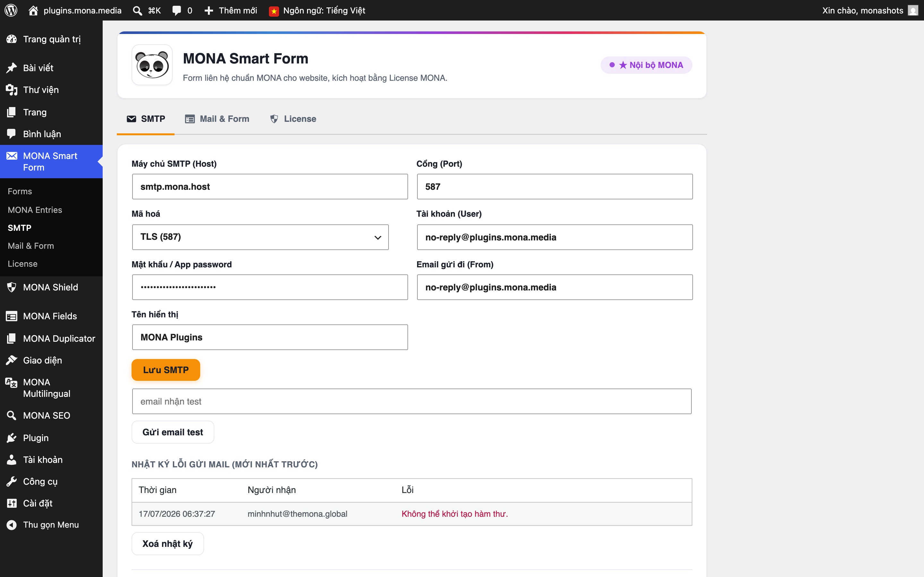This screenshot has width=924, height=577.
Task: Switch to the License tab
Action: [293, 119]
